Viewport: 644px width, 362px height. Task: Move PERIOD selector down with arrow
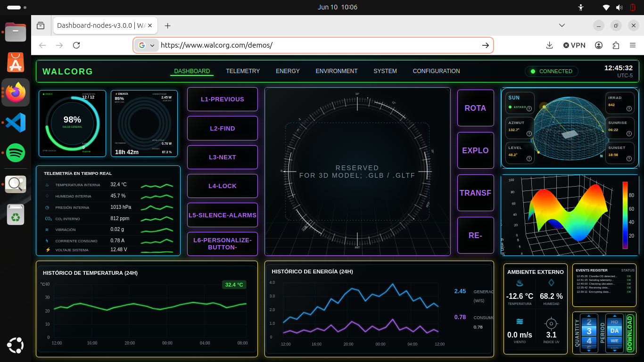(x=614, y=350)
